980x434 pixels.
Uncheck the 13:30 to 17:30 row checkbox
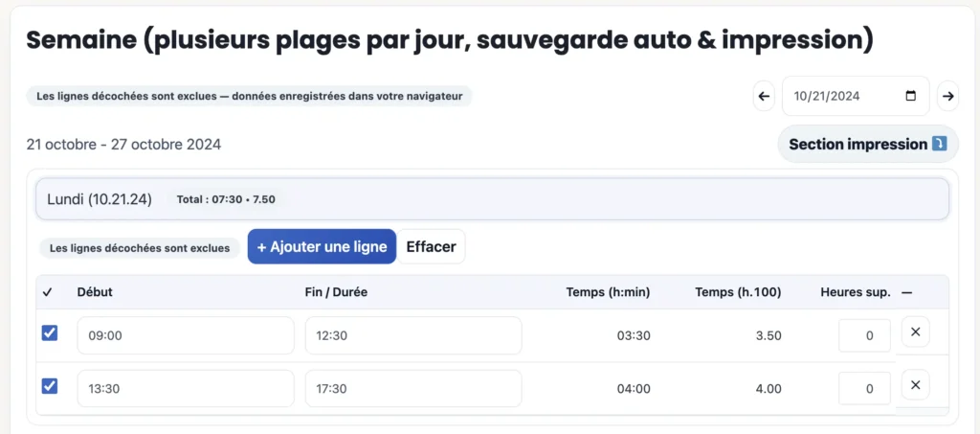tap(50, 386)
